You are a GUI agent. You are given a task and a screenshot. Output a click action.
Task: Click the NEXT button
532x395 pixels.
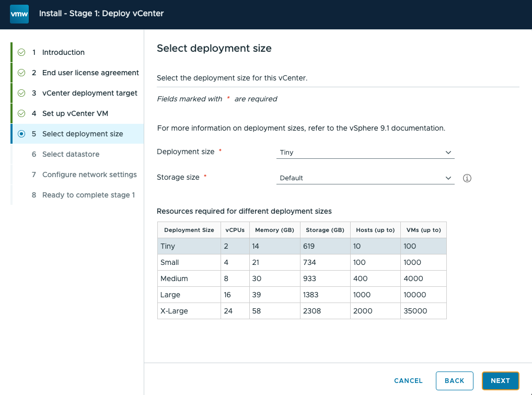500,381
